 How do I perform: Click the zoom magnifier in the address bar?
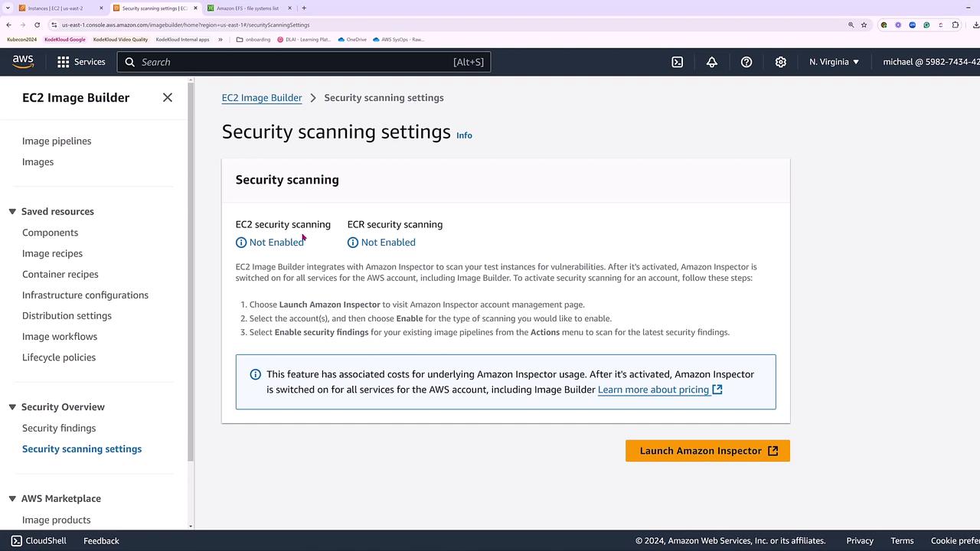point(851,24)
